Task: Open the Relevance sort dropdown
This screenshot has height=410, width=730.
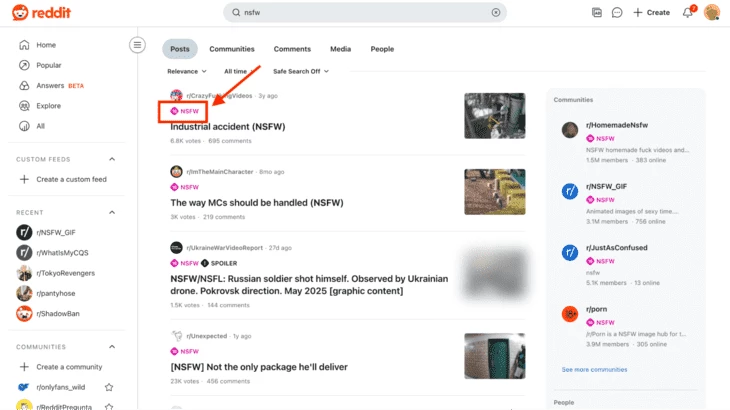Action: pos(187,71)
